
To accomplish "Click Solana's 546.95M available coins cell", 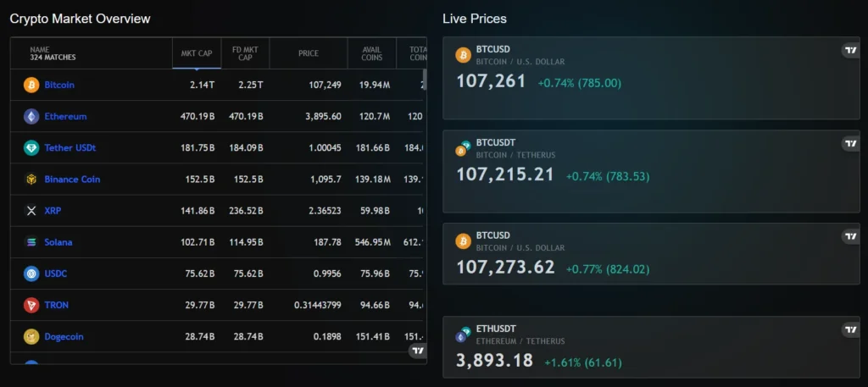I will [x=374, y=242].
